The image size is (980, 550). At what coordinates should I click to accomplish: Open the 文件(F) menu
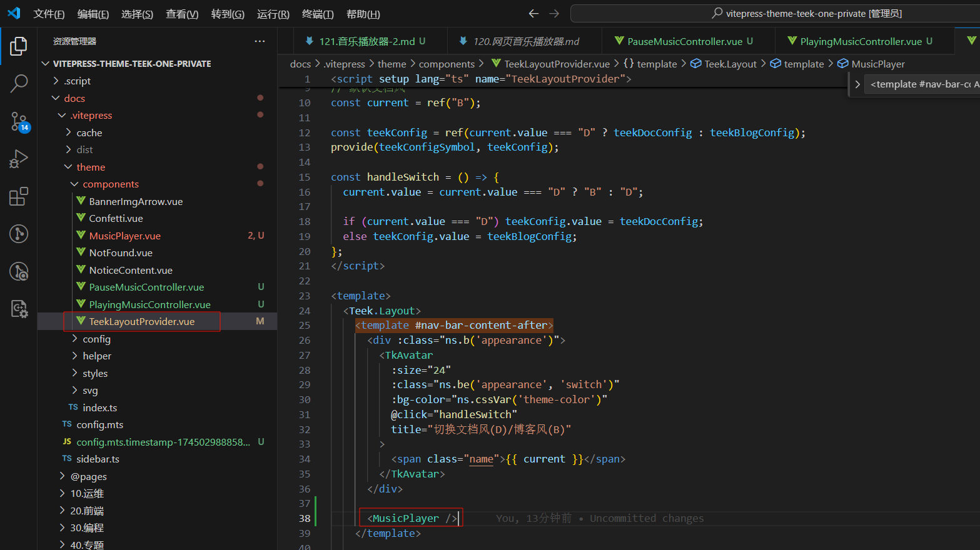click(x=49, y=14)
